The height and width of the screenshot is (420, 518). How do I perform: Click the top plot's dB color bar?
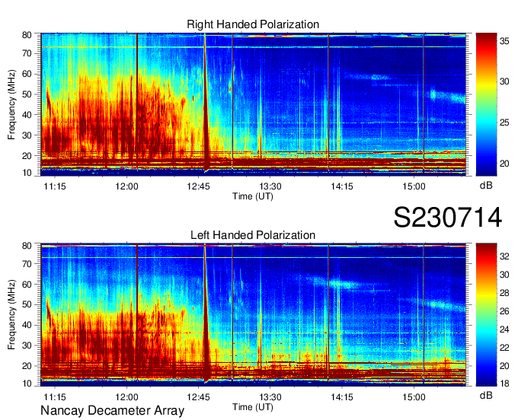pyautogui.click(x=486, y=103)
